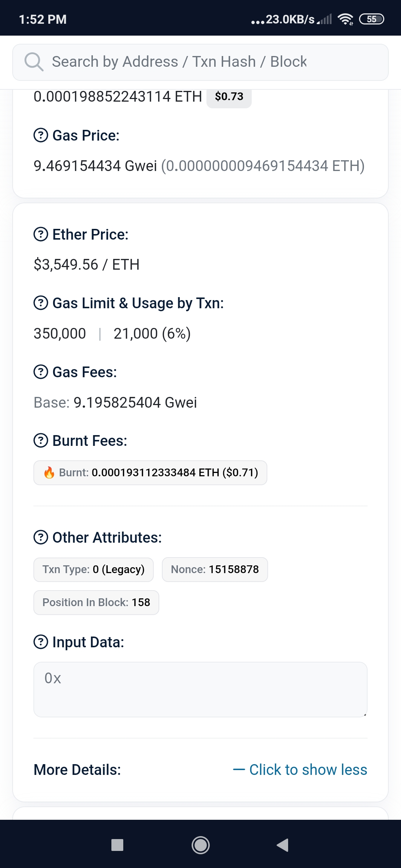Tap the Android back navigation button
Image resolution: width=401 pixels, height=868 pixels.
point(283,845)
